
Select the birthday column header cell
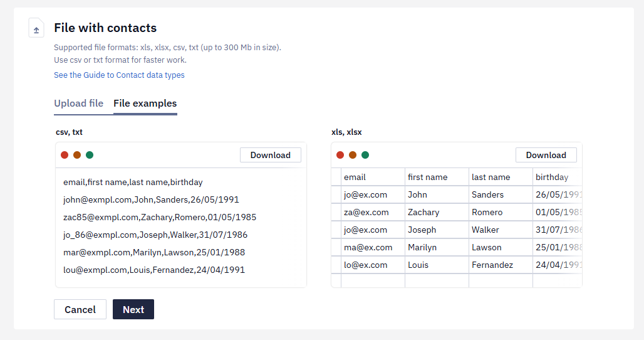(x=558, y=177)
